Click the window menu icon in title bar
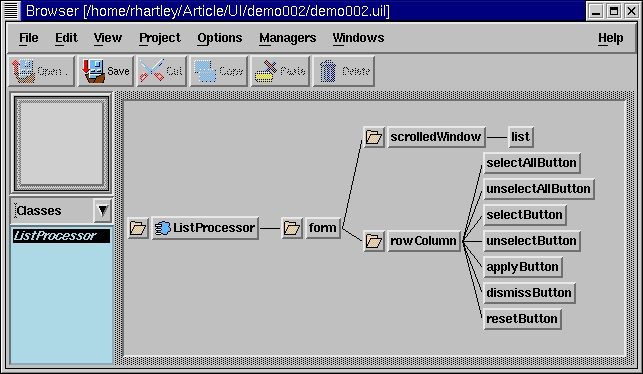Viewport: 643px width, 374px height. [x=11, y=11]
